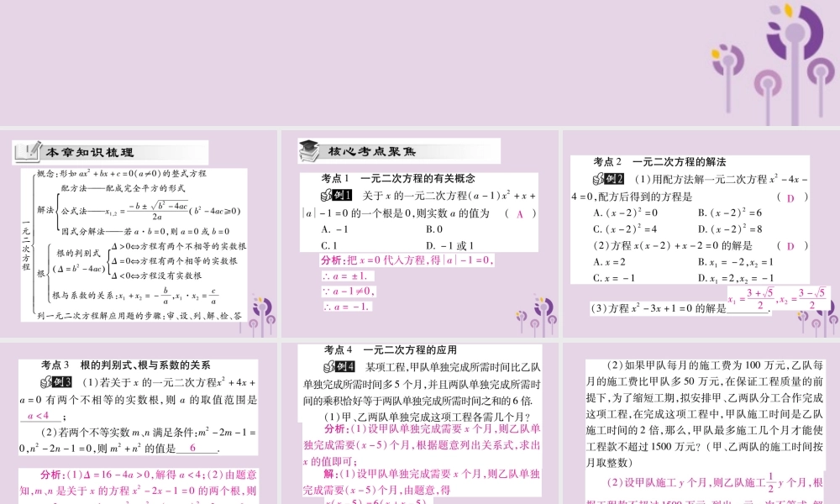Pick option C. 1 in 例1
840x504 pixels.
329,246
